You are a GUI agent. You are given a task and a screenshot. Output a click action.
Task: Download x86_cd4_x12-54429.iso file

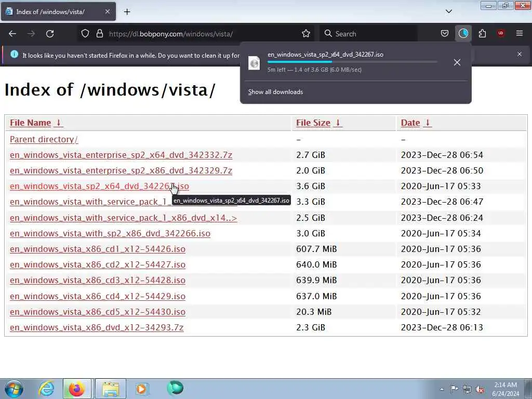point(98,296)
